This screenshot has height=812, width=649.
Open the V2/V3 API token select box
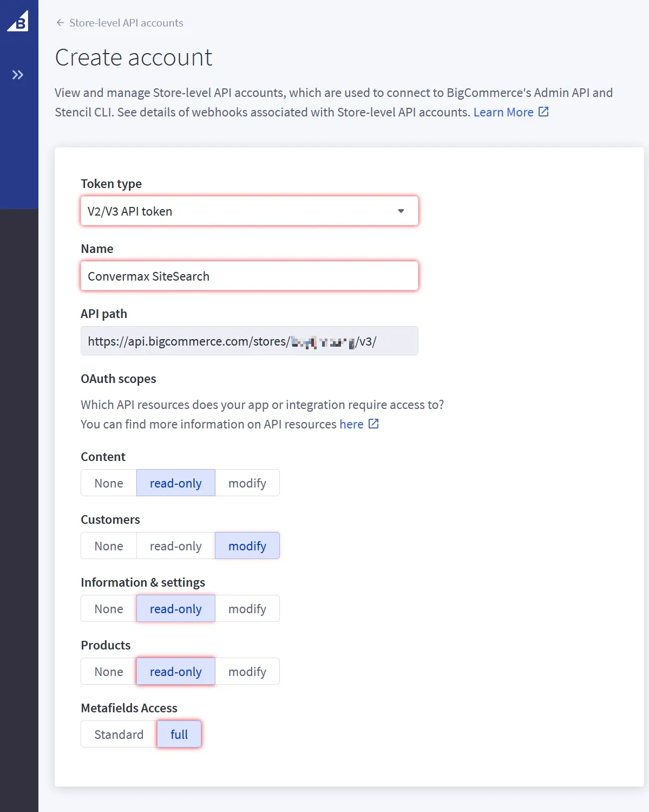[x=238, y=211]
